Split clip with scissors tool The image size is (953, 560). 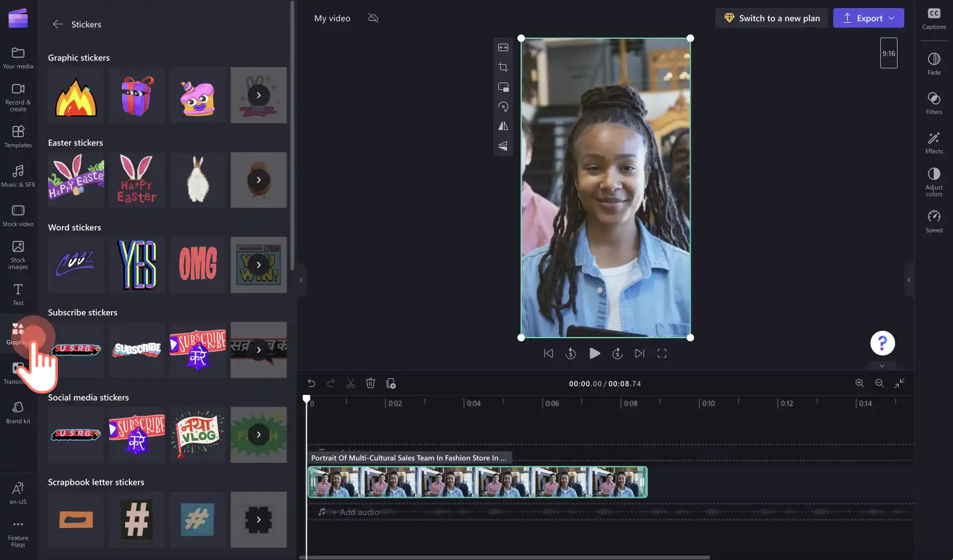pos(351,383)
